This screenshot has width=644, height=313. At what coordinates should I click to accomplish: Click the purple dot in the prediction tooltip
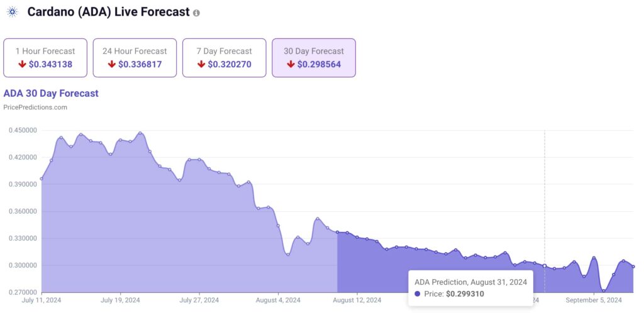(418, 294)
